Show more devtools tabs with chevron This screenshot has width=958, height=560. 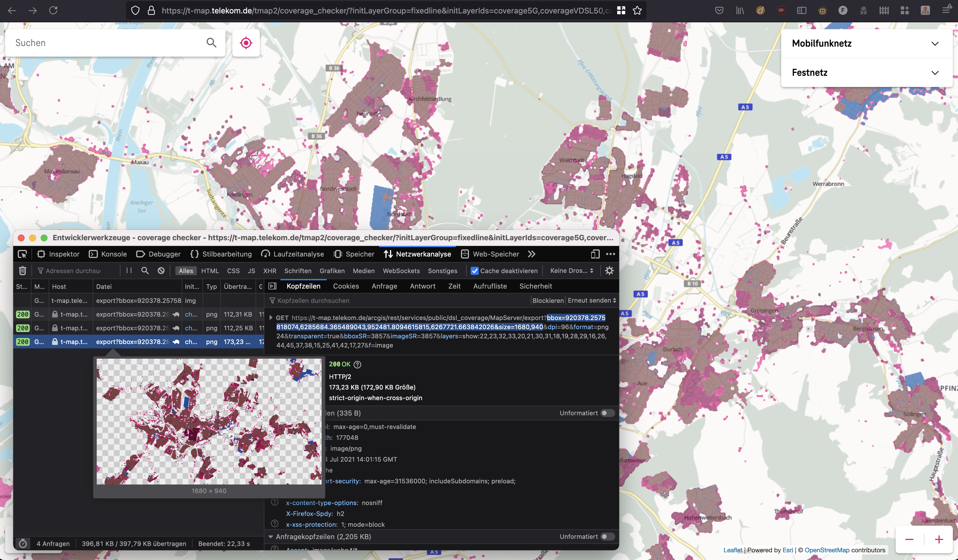click(x=531, y=254)
